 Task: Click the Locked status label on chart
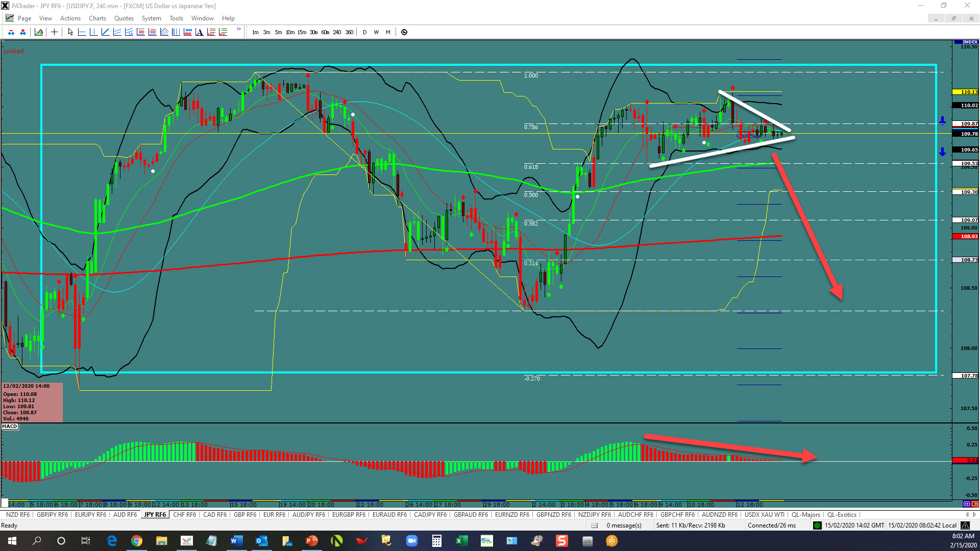click(13, 51)
